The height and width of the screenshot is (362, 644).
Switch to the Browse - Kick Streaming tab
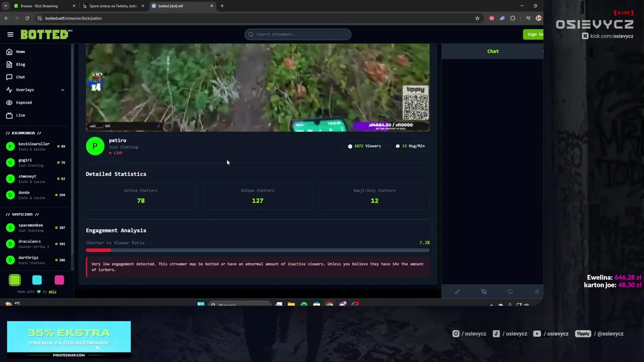(x=44, y=6)
